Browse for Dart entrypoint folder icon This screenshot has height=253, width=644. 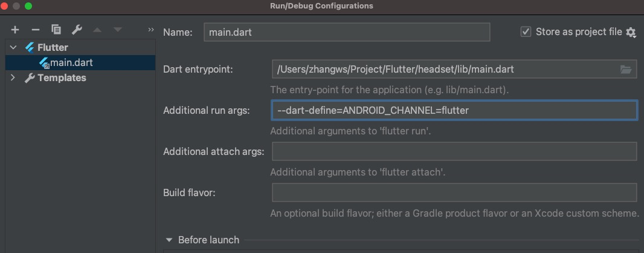tap(625, 70)
